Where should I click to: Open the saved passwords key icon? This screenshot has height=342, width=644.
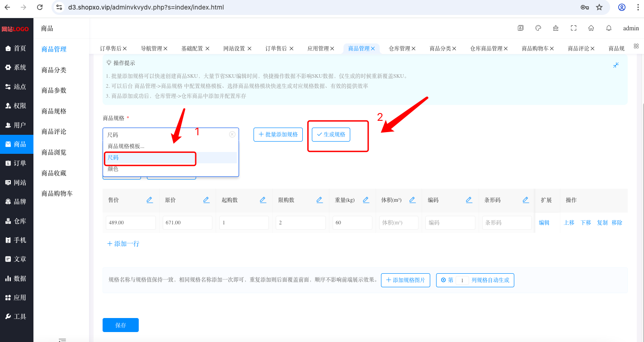(x=584, y=7)
